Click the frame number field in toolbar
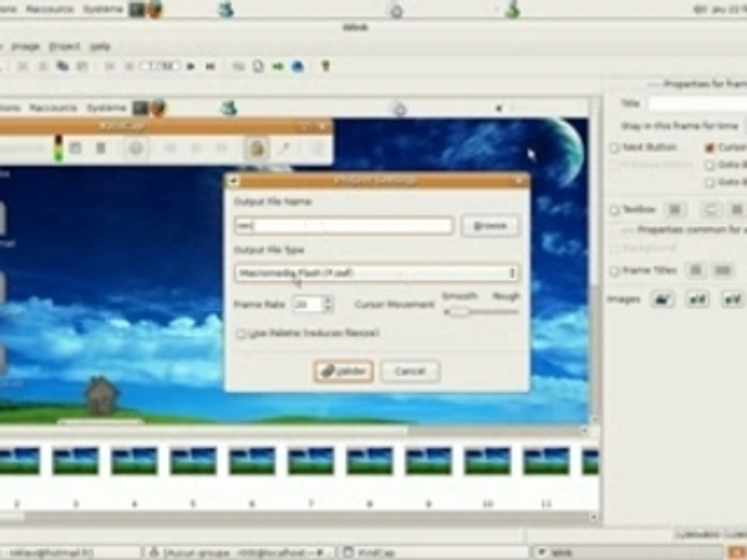 (x=160, y=66)
